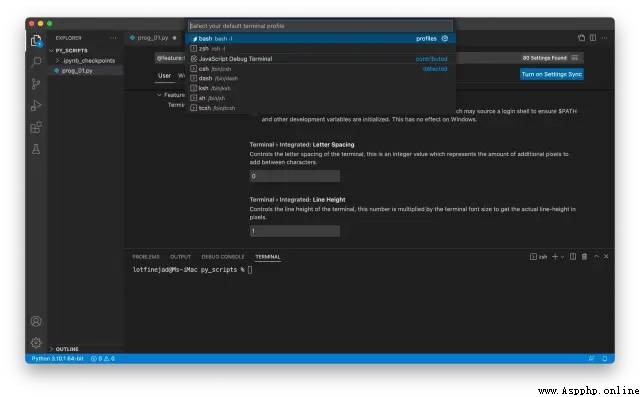640x397 pixels.
Task: Select the zsh profile option
Action: 320,49
